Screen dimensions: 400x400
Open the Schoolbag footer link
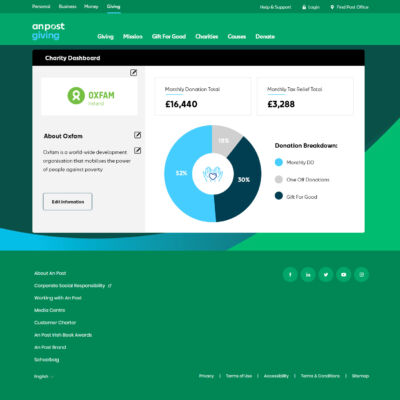[46, 360]
